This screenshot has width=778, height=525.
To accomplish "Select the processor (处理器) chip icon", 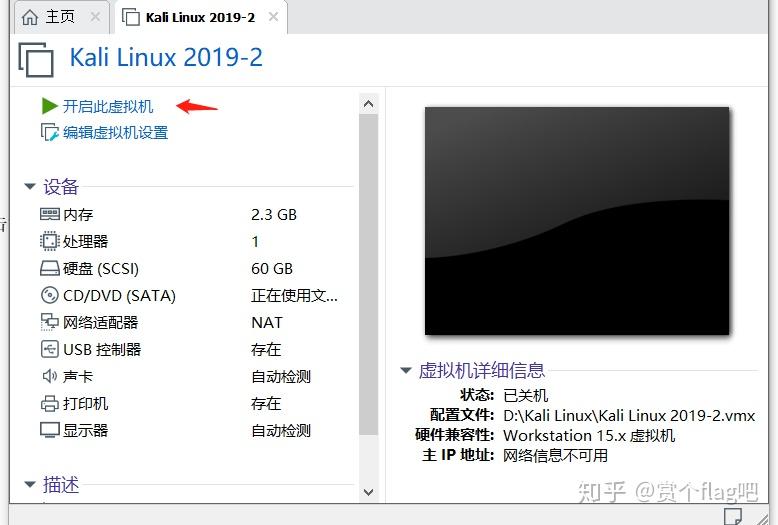I will tap(50, 241).
